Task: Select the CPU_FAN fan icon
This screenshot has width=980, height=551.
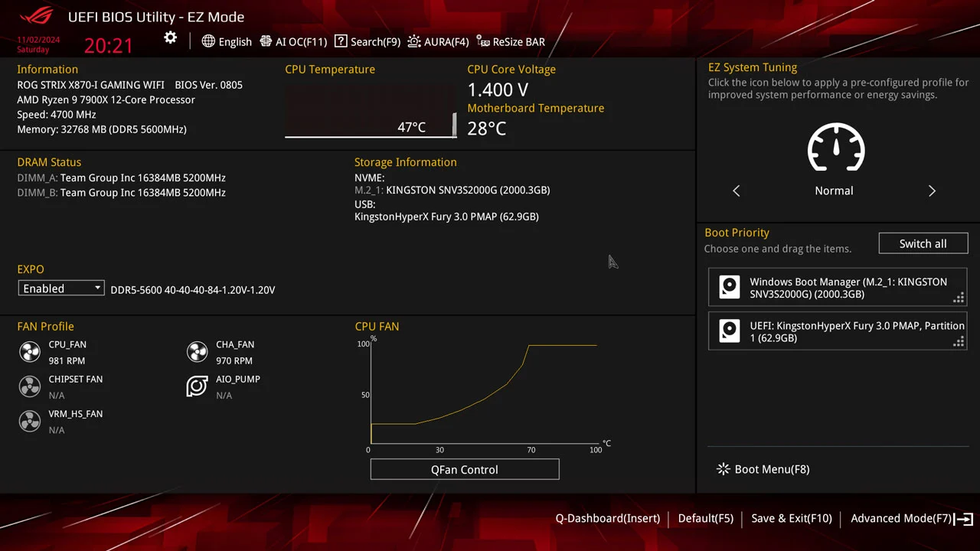Action: [x=29, y=351]
